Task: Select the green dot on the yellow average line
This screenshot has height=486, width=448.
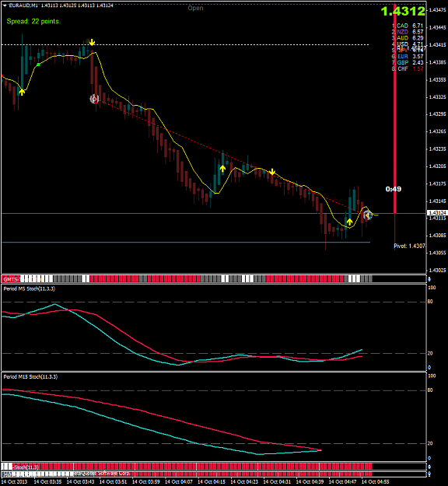Action: tap(38, 65)
